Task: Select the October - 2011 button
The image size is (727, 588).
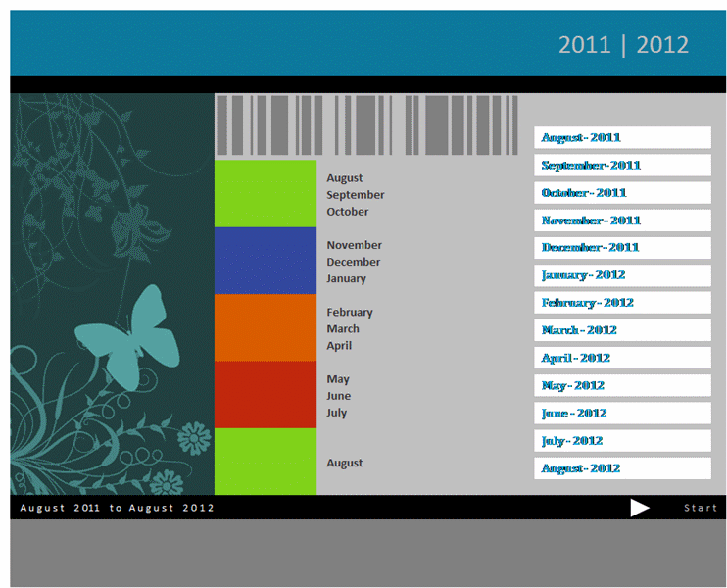Action: tap(622, 193)
